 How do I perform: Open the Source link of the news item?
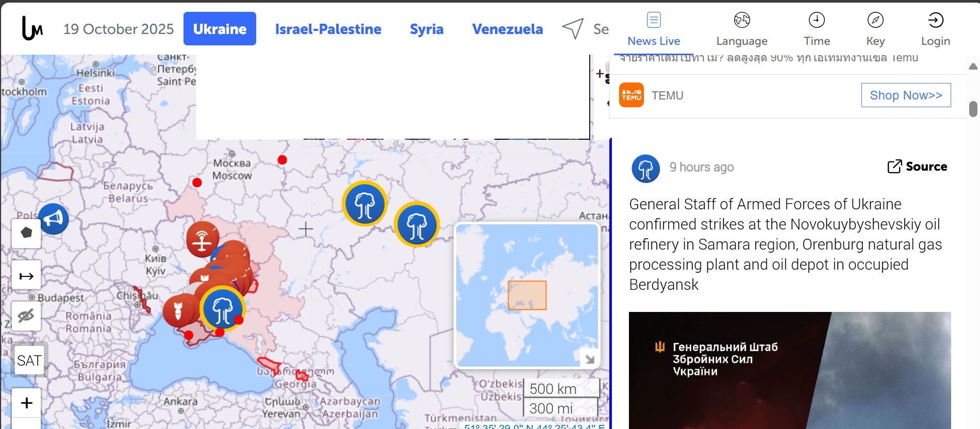(917, 167)
